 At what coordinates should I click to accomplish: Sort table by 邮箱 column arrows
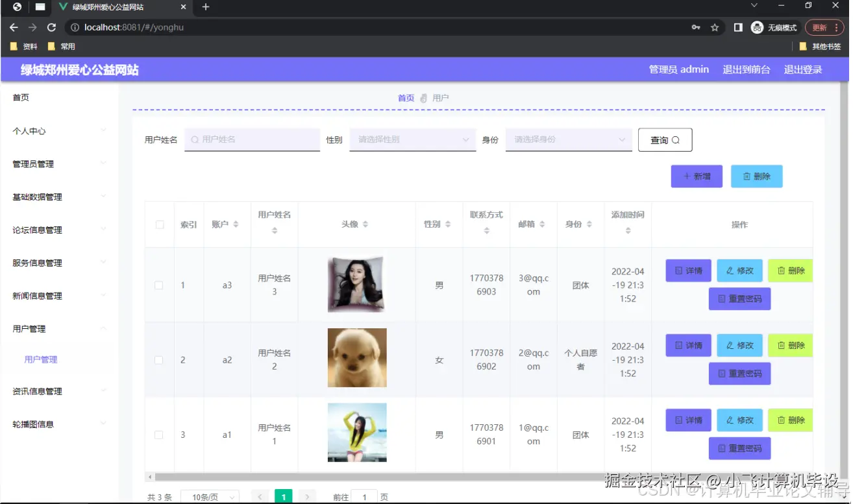click(x=542, y=224)
